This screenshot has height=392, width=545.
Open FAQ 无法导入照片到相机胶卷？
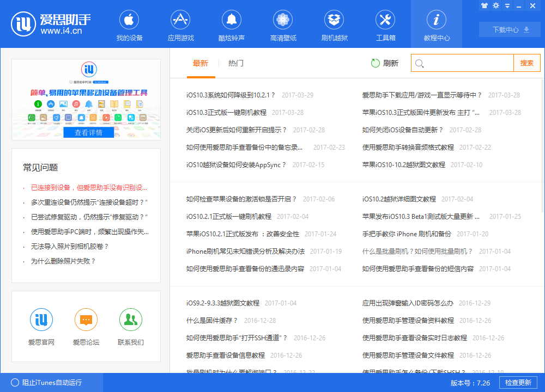pos(70,246)
